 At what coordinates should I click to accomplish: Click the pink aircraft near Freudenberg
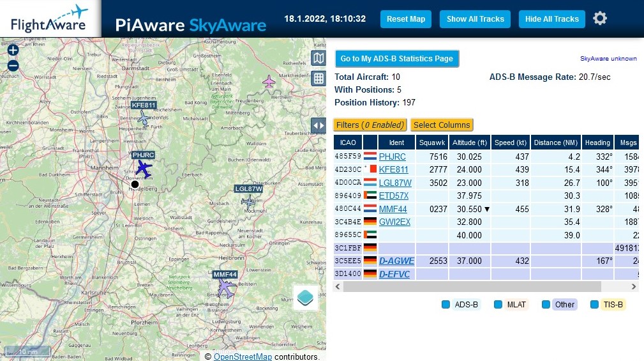point(269,82)
